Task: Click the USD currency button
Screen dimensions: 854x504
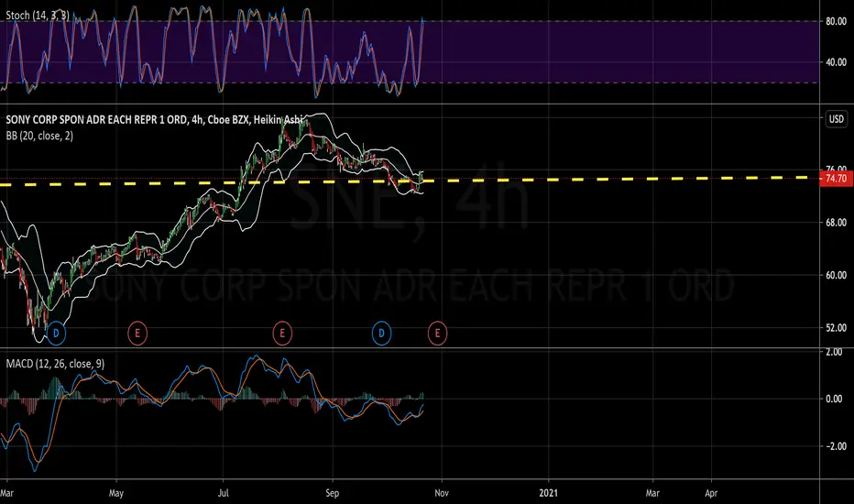Action: click(x=836, y=119)
